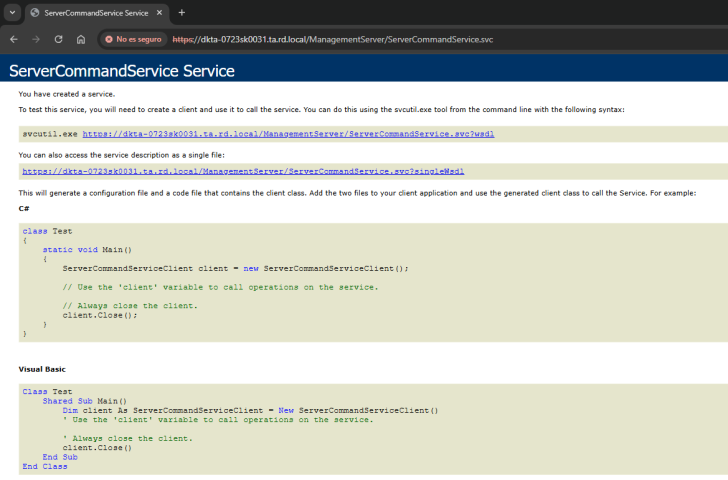Open the tab search dropdown chevron
728x480 pixels.
click(11, 12)
